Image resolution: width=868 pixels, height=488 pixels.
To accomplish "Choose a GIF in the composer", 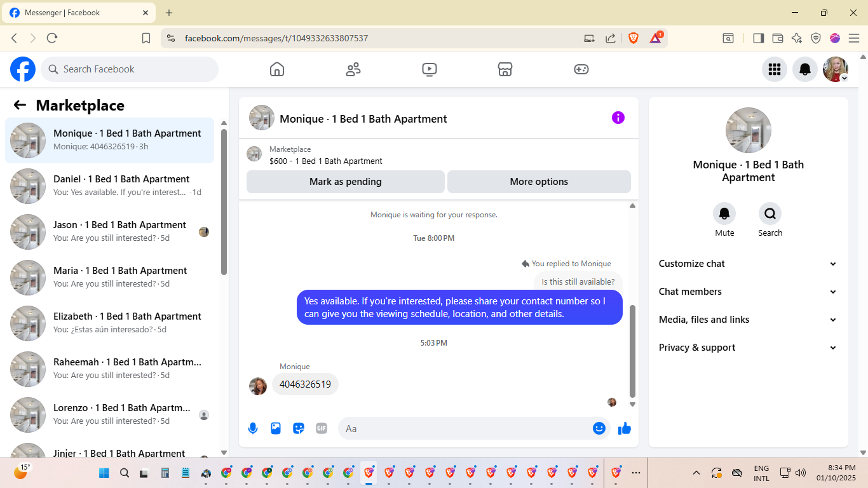I will click(322, 428).
